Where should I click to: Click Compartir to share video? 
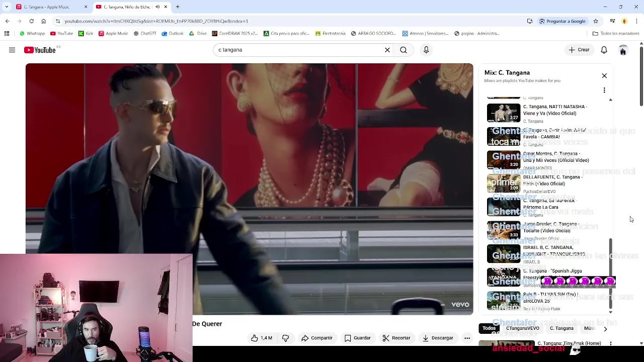[317, 338]
